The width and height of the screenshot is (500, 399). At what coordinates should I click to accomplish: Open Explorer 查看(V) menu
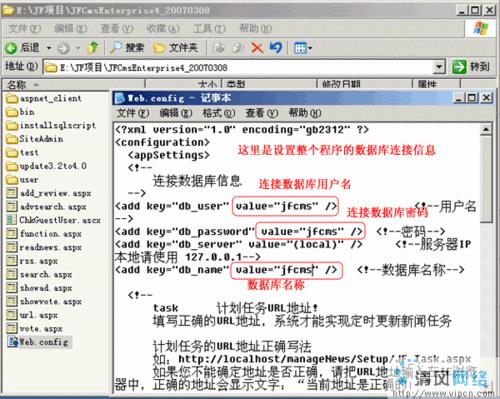pyautogui.click(x=117, y=29)
